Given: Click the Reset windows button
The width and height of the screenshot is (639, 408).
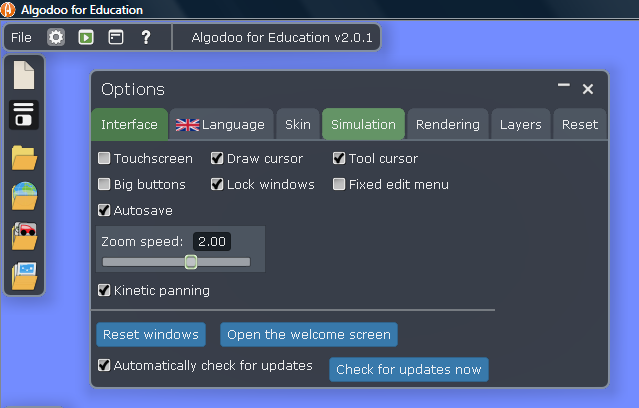Looking at the screenshot, I should pos(151,335).
